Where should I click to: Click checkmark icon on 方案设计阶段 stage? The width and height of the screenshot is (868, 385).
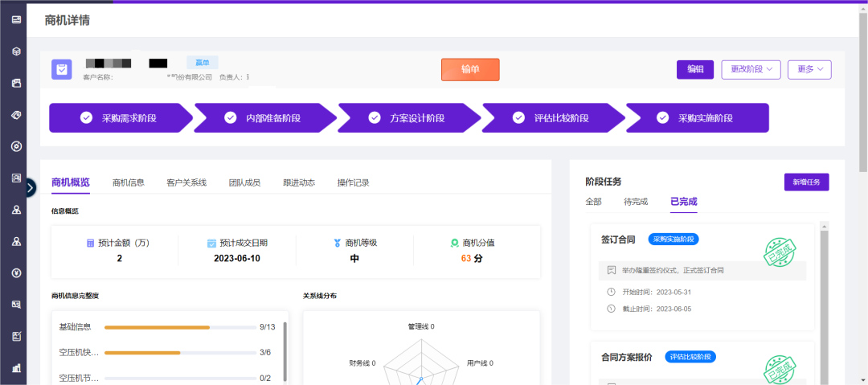coord(375,118)
